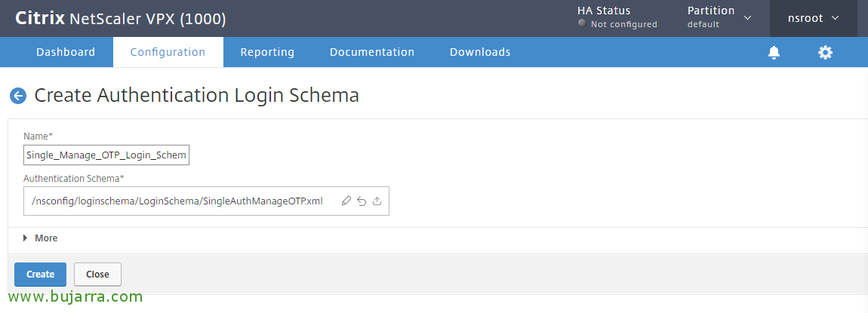Click the undo arrow in the schema field
This screenshot has width=868, height=313.
pos(362,201)
